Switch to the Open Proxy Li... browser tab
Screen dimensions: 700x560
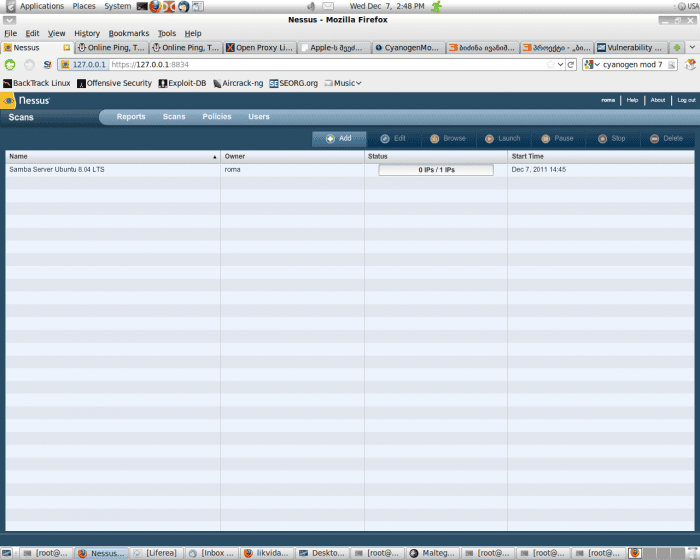(260, 48)
